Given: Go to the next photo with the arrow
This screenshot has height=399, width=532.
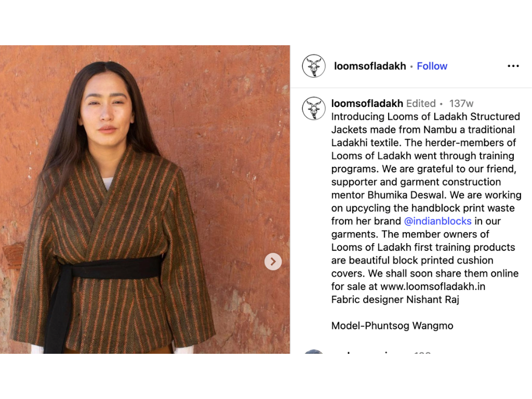Looking at the screenshot, I should pos(273,262).
